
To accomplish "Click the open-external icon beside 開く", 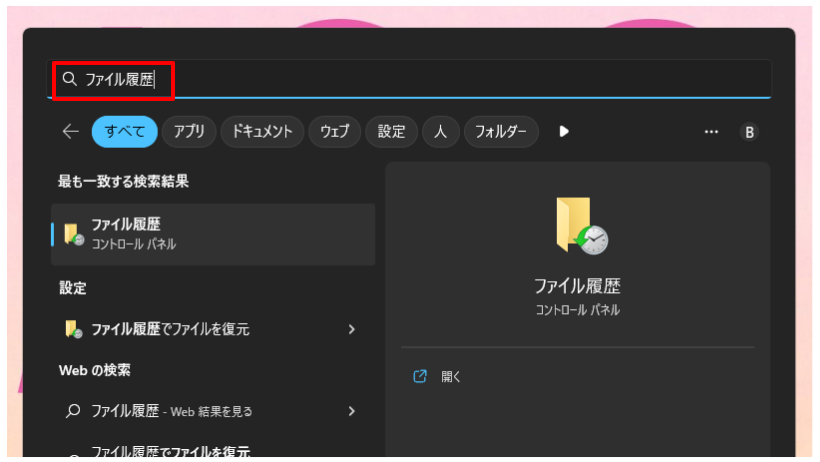I will tap(420, 377).
